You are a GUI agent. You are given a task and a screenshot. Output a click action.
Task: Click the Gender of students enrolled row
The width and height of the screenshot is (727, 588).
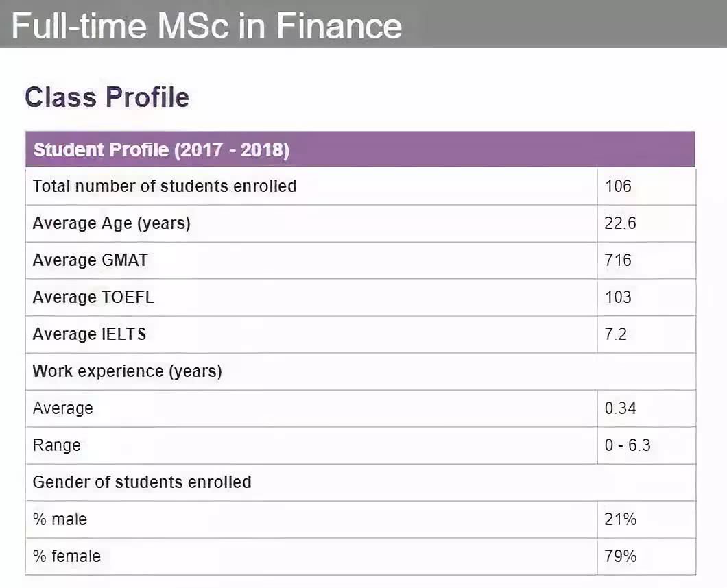pos(360,482)
